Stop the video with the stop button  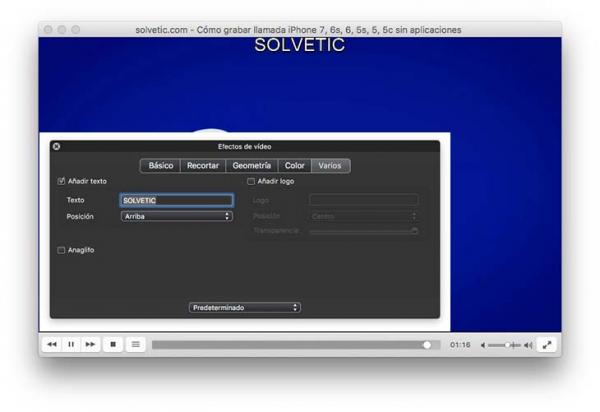pos(113,344)
